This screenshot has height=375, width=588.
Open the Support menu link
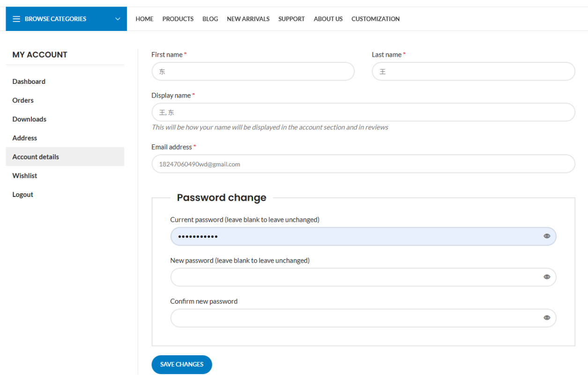click(291, 19)
